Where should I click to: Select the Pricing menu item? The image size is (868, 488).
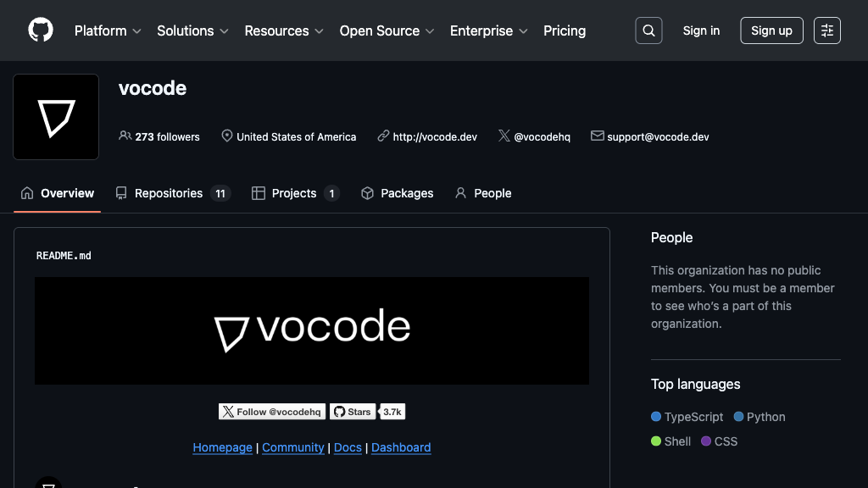click(x=564, y=30)
